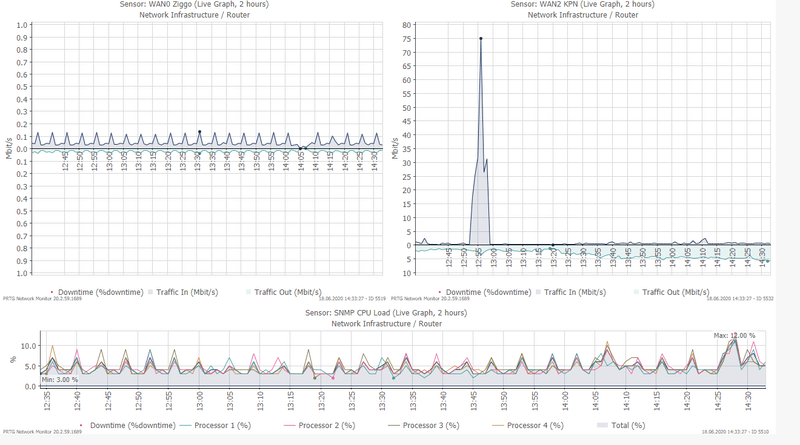This screenshot has width=800, height=445.
Task: Click the Mbit/s axis label of WAN2 KPN graph
Action: 394,148
